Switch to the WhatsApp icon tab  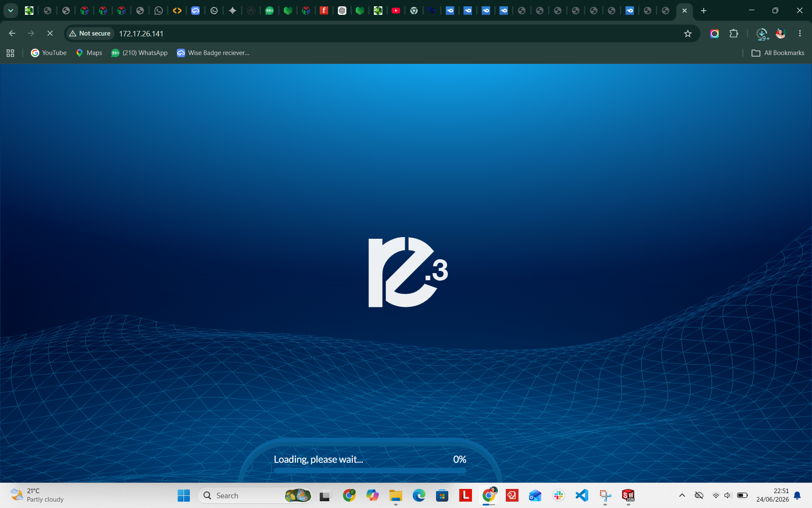(x=159, y=11)
